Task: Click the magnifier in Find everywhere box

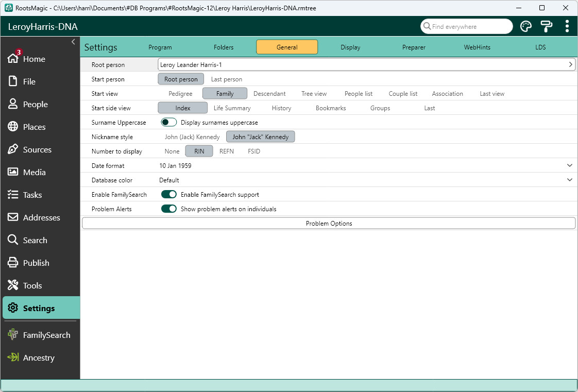Action: (427, 26)
